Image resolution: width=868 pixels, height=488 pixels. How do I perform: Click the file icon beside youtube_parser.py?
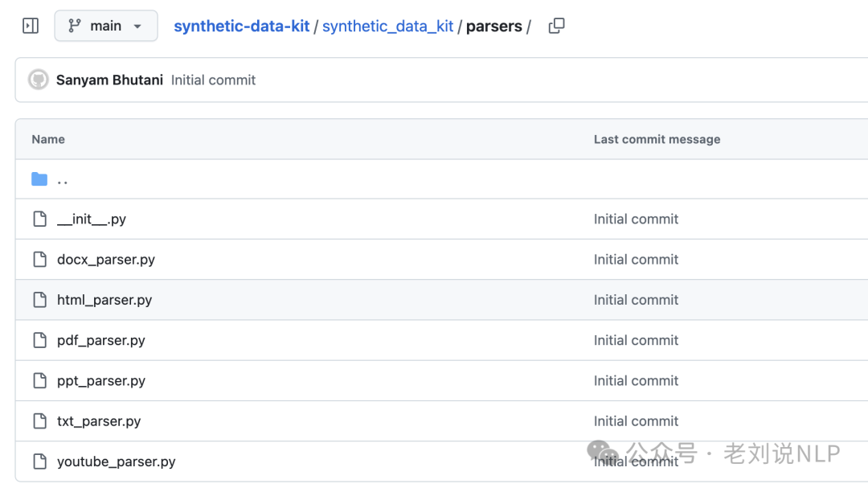click(x=40, y=461)
